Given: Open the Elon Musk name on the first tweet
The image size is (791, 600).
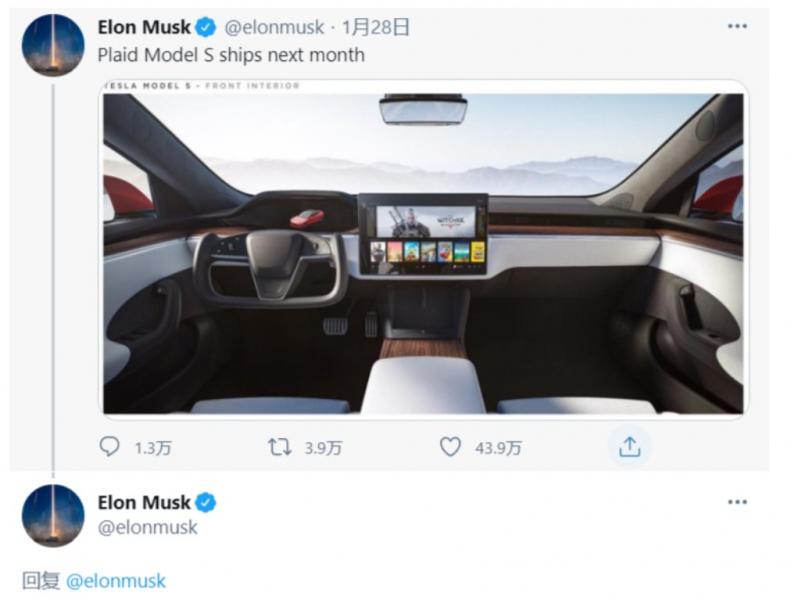Looking at the screenshot, I should coord(144,27).
